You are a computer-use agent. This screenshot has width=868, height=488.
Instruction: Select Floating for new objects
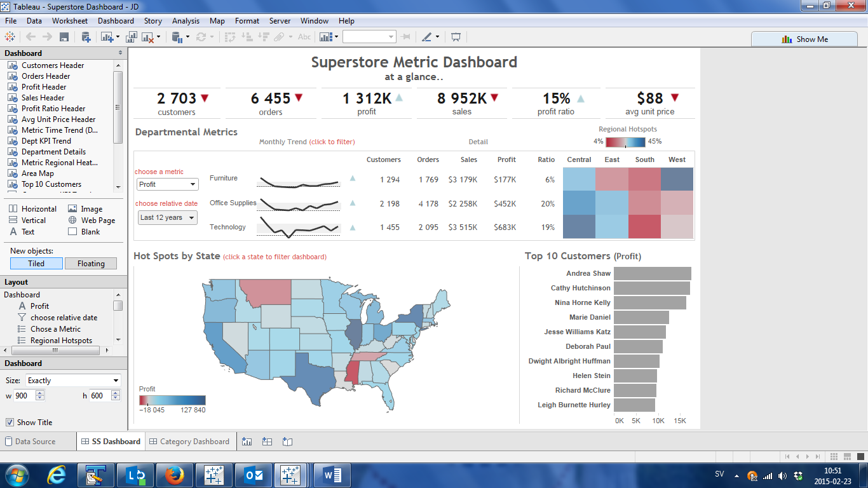click(91, 263)
